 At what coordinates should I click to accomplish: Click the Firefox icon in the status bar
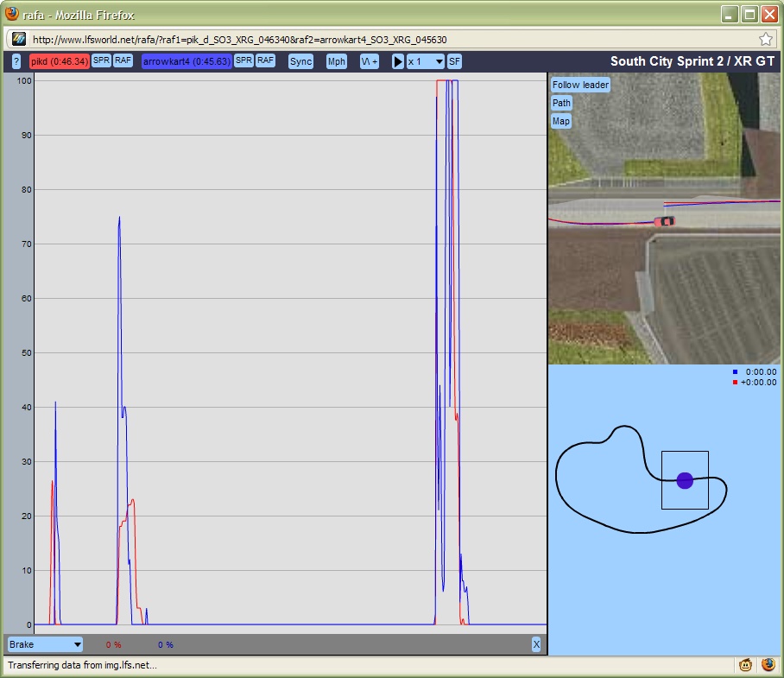coord(768,665)
